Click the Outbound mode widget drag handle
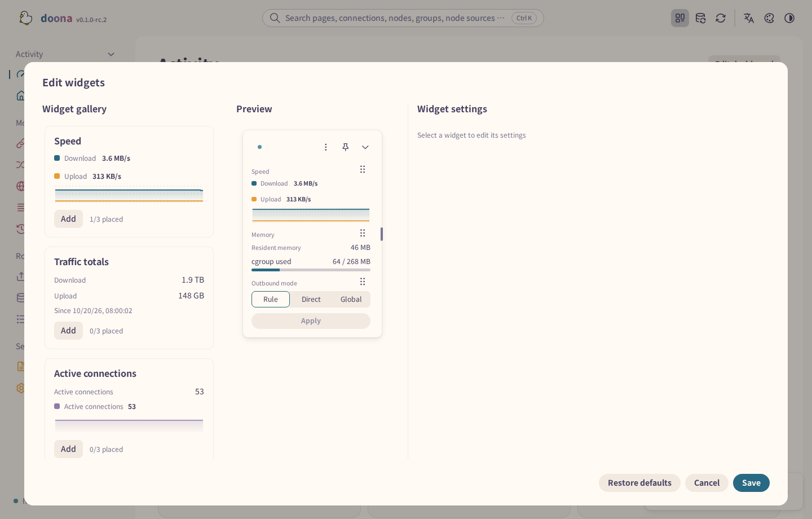812x519 pixels. pos(363,282)
